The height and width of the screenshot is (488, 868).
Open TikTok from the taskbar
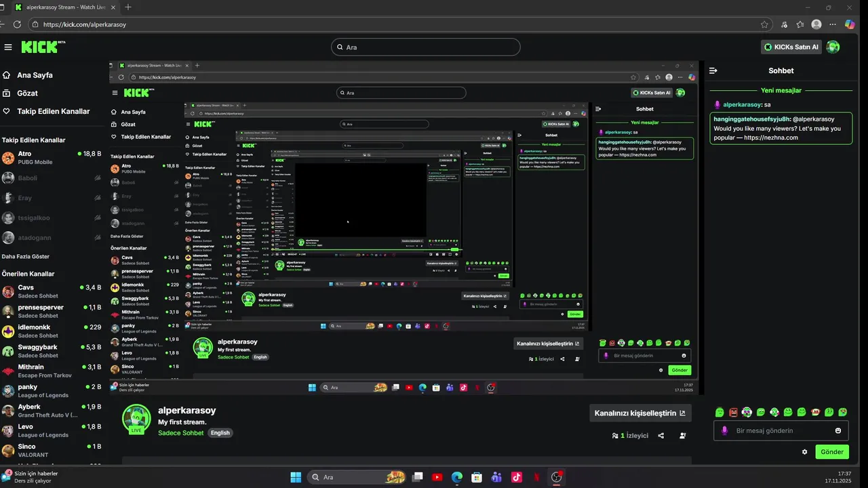pos(517,477)
